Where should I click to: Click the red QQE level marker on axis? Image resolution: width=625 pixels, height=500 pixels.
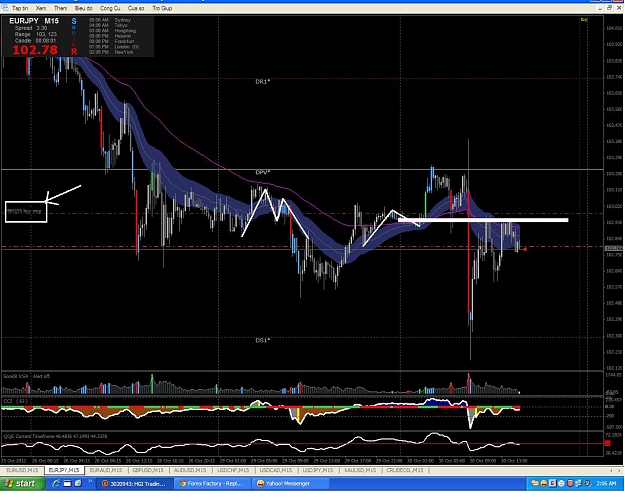607,443
